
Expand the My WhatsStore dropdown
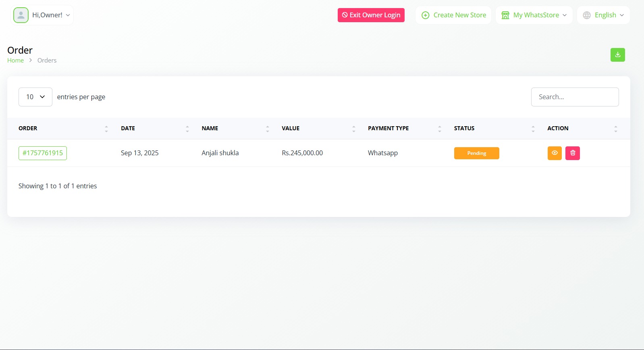point(534,15)
